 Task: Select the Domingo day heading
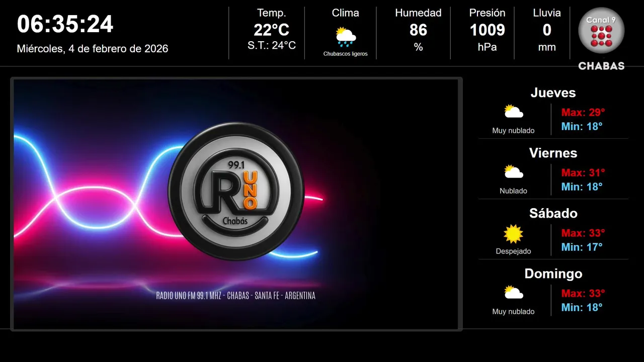[553, 274]
